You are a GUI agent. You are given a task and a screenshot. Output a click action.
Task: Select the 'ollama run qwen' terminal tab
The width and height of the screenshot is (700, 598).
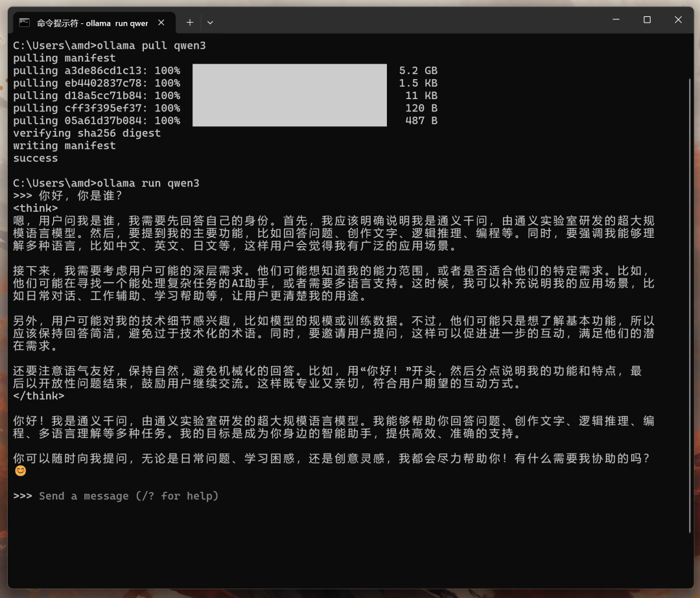(x=94, y=23)
